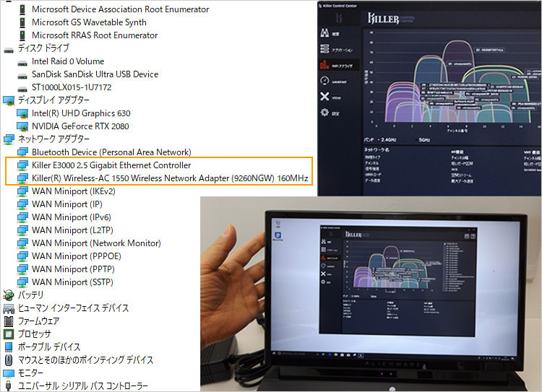This screenshot has width=542, height=392.
Task: Select Bluetooth Device (Personal Area Network)
Action: [111, 152]
